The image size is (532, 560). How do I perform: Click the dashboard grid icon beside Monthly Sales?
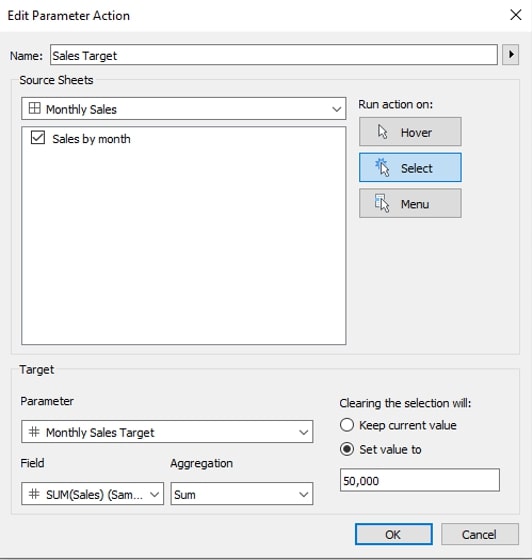tap(34, 108)
